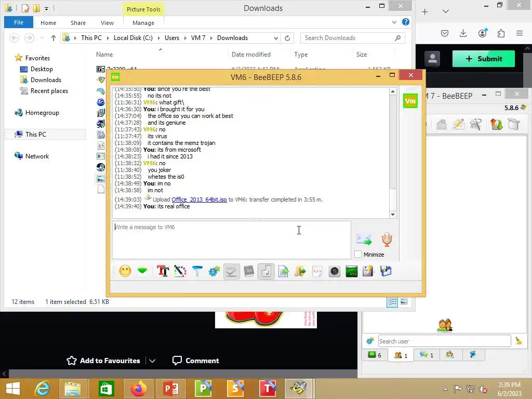Switch Explorer to large icons view
Viewport: 532px width, 399px height.
pyautogui.click(x=404, y=302)
